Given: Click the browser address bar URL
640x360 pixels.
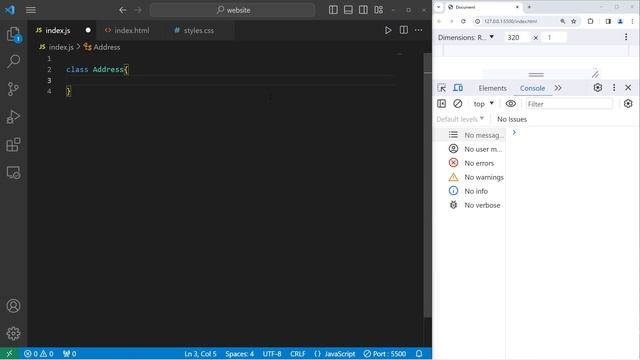Looking at the screenshot, I should [x=511, y=21].
